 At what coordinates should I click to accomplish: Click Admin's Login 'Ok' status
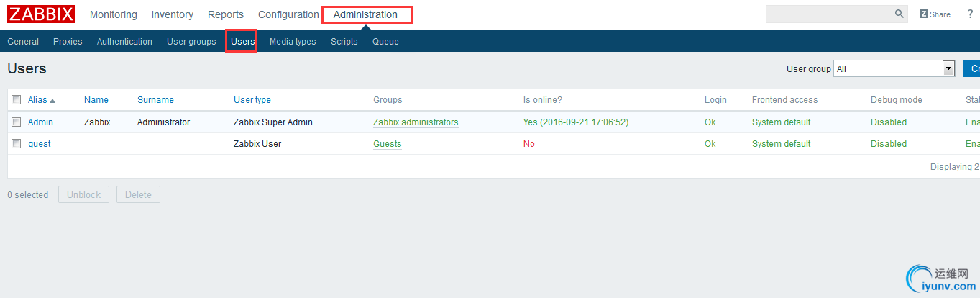coord(710,122)
